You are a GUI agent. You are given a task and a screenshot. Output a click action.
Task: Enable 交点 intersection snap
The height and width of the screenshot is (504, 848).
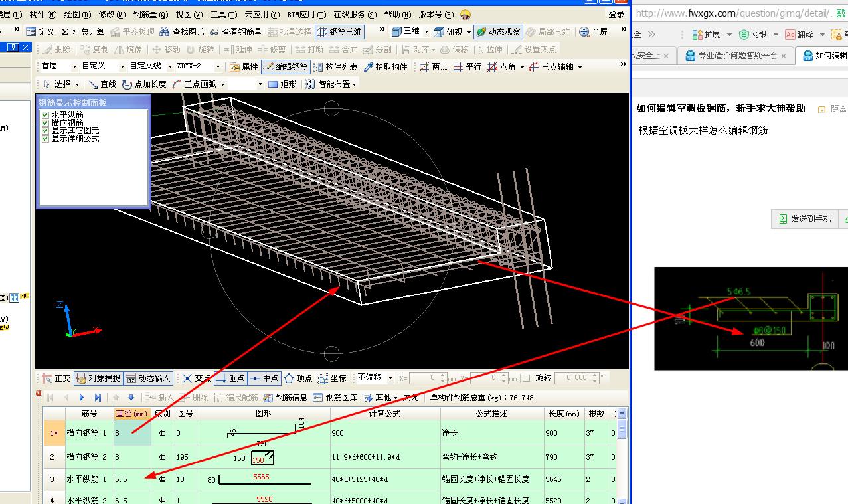click(196, 378)
